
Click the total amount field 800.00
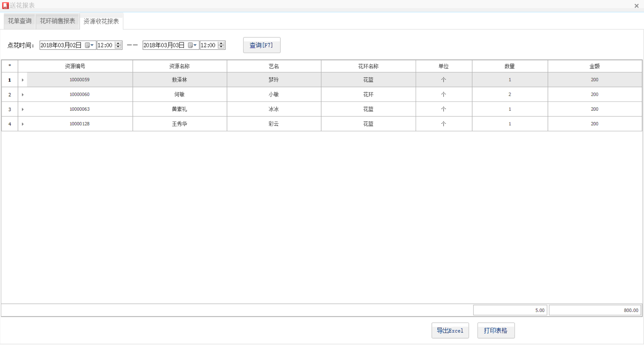tap(595, 310)
